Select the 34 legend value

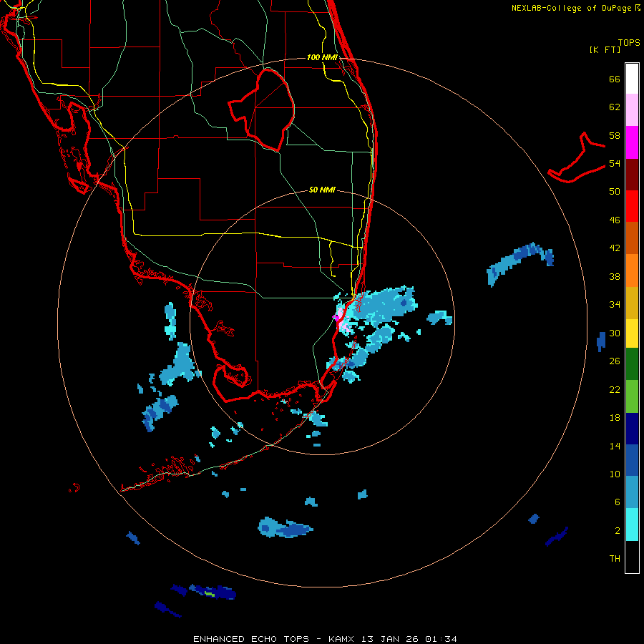click(x=615, y=305)
